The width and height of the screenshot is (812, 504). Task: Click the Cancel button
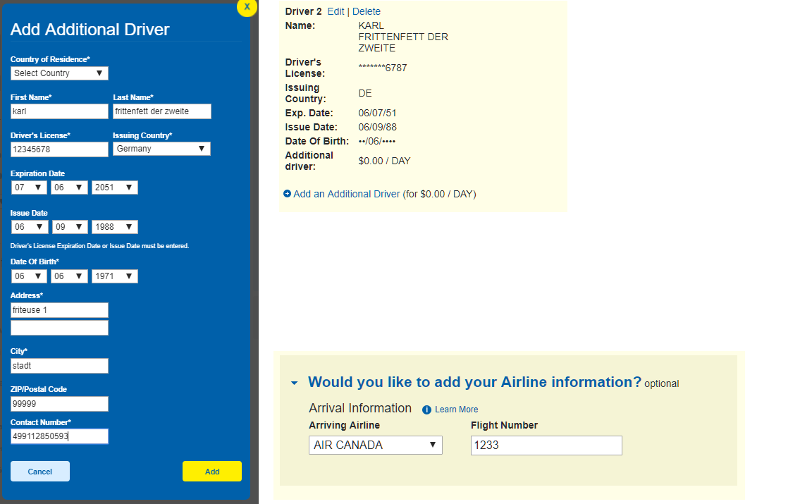40,472
